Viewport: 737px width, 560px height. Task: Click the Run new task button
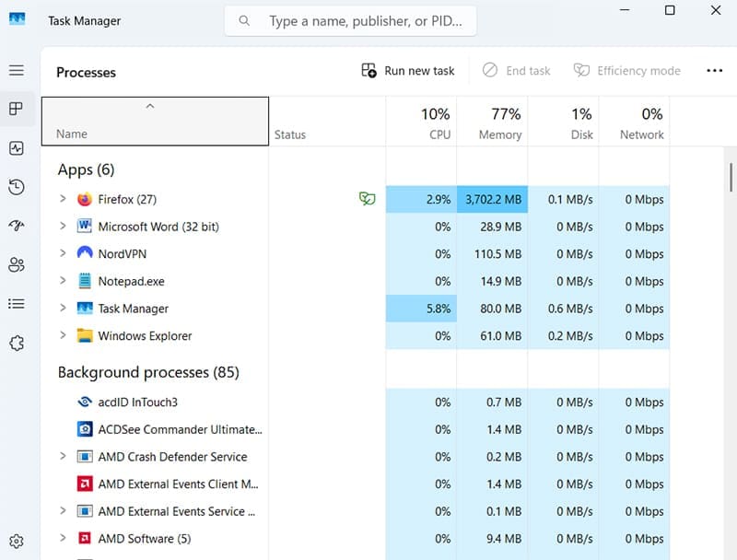pos(408,71)
